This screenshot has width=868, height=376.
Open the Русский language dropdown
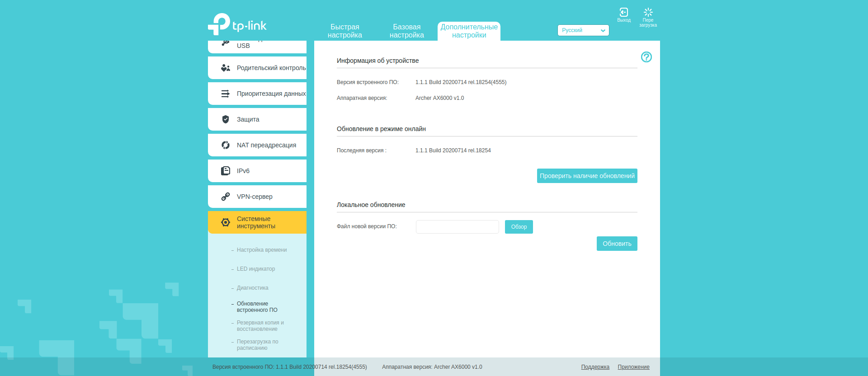point(583,30)
